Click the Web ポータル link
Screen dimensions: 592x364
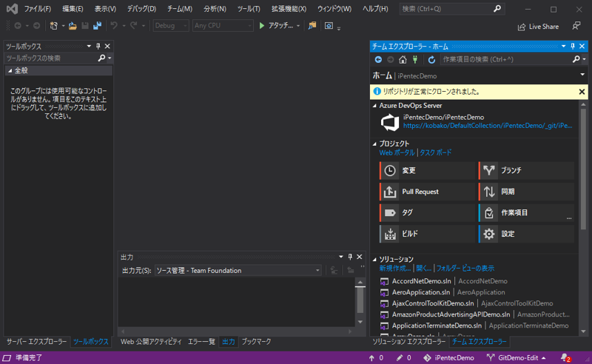[397, 153]
